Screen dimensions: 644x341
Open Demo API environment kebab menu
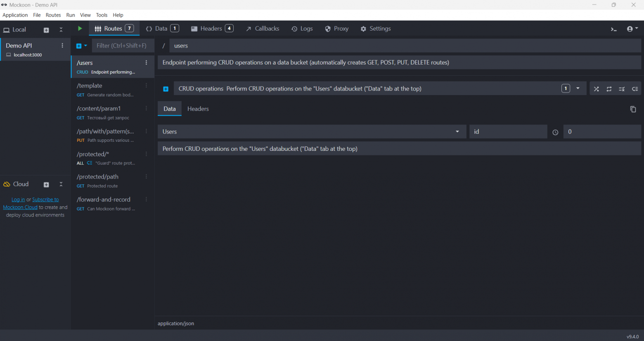point(62,45)
